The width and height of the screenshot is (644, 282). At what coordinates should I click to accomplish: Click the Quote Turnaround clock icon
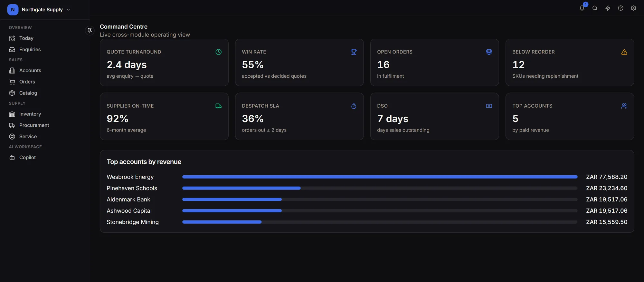click(x=218, y=52)
